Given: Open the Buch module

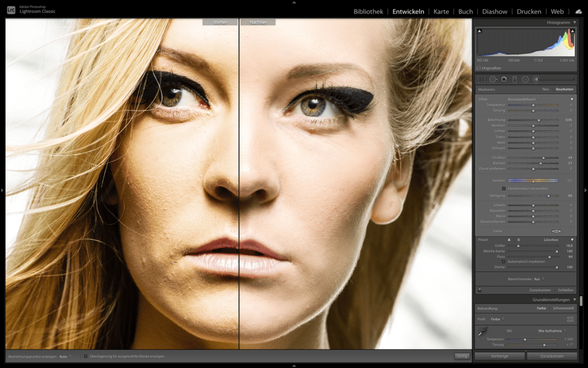Looking at the screenshot, I should click(x=465, y=11).
